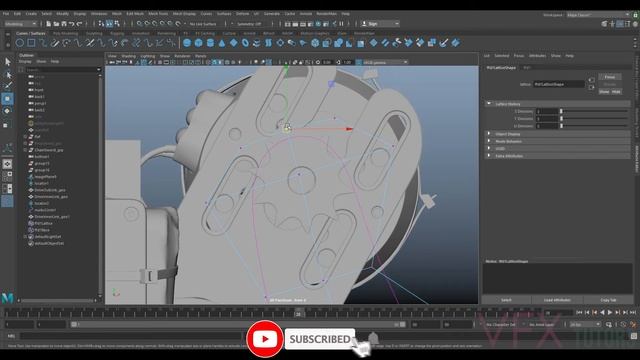Click the Open Scene icon in status line
The image size is (640, 360).
pyautogui.click(x=56, y=24)
